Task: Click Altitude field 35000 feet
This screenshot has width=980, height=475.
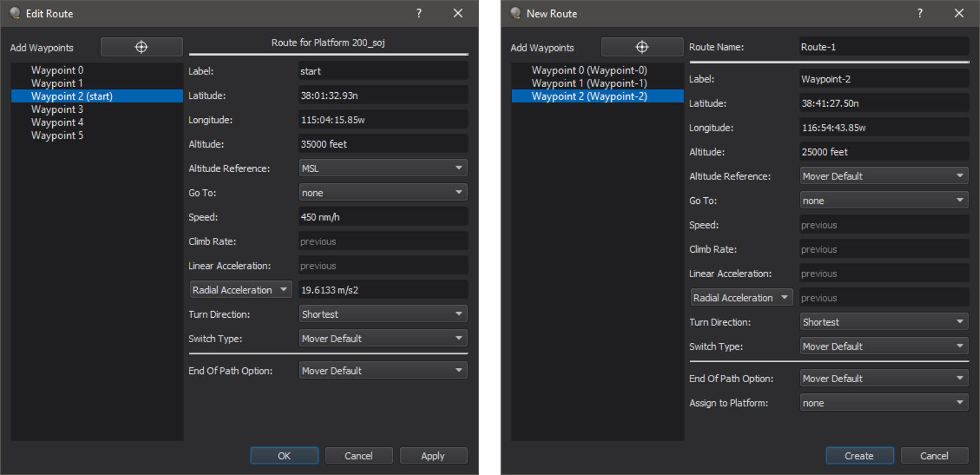Action: pyautogui.click(x=383, y=144)
